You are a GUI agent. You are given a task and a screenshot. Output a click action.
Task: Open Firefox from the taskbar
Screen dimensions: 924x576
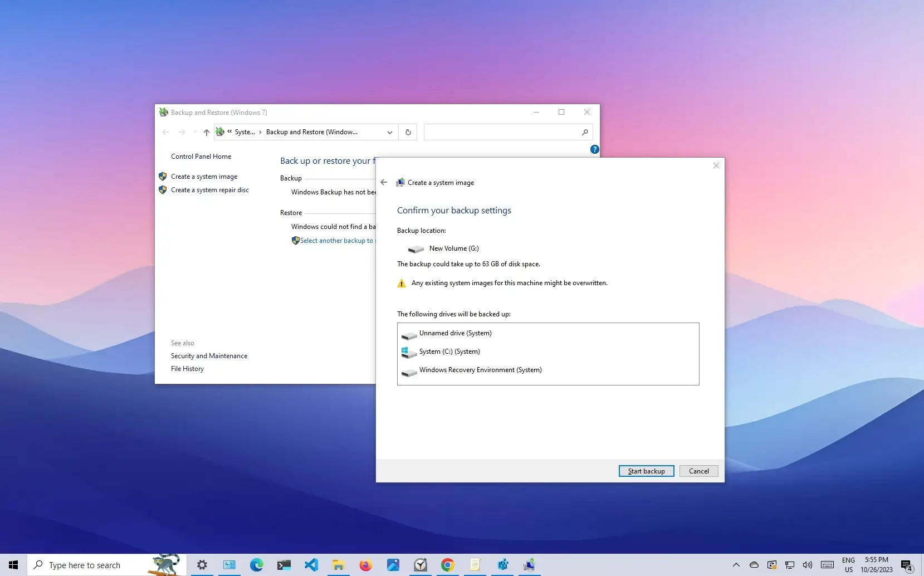(x=365, y=565)
